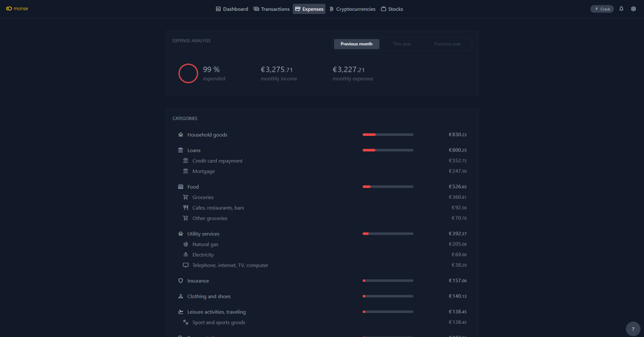Click the expended percentage ring chart
The image size is (644, 337).
(x=188, y=73)
